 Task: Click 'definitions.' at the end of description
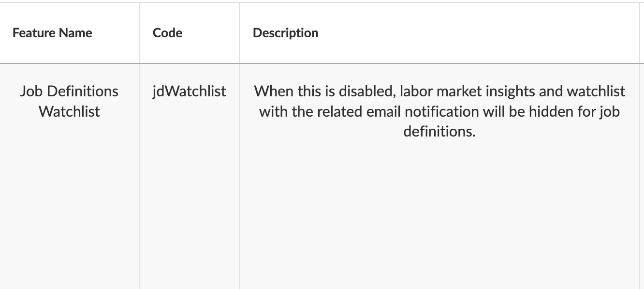[x=439, y=131]
